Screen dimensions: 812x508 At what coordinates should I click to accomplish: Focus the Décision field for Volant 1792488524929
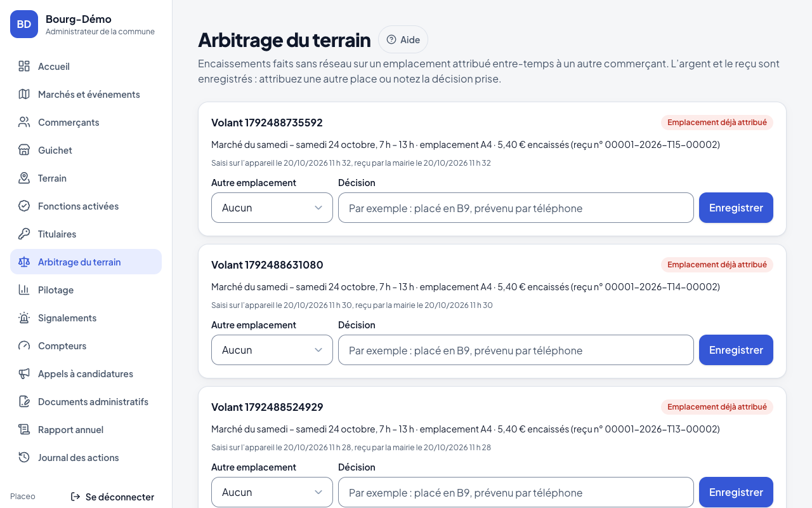tap(516, 492)
